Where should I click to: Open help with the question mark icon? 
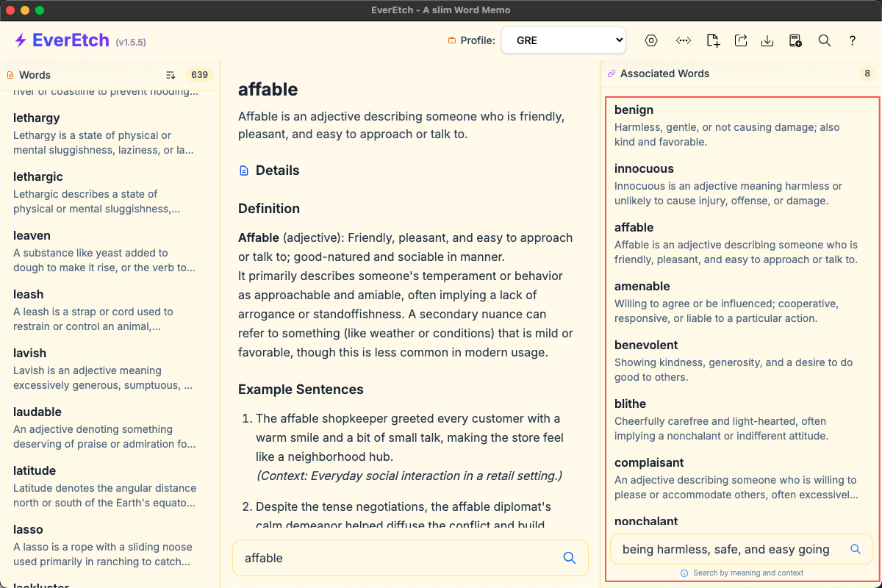pyautogui.click(x=853, y=40)
